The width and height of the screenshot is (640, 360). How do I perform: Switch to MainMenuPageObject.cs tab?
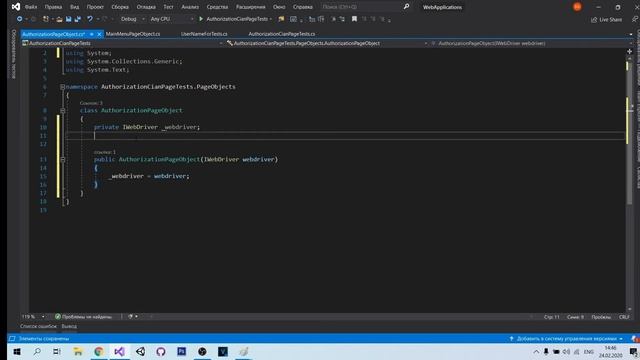(133, 34)
